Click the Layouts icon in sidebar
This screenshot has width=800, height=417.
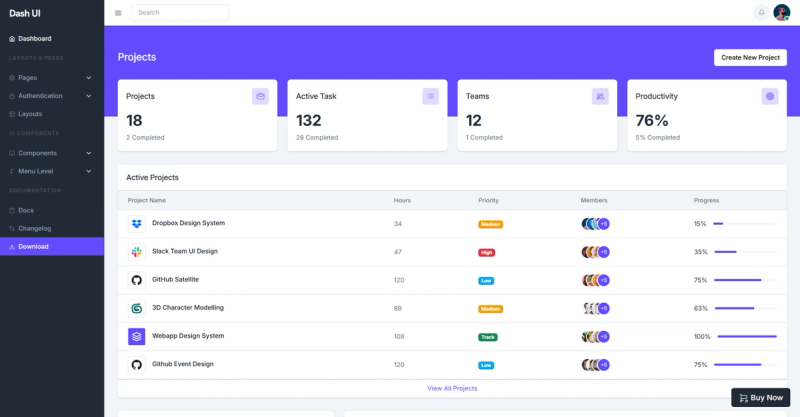click(x=12, y=114)
